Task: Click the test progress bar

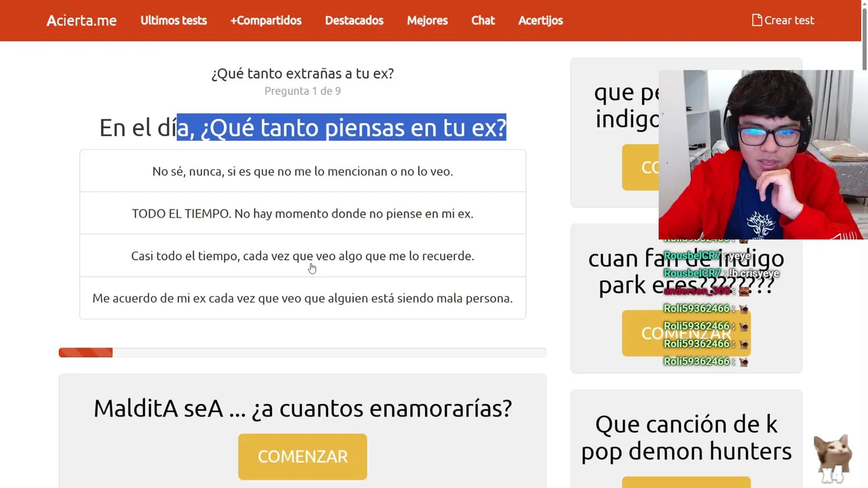Action: click(x=302, y=352)
